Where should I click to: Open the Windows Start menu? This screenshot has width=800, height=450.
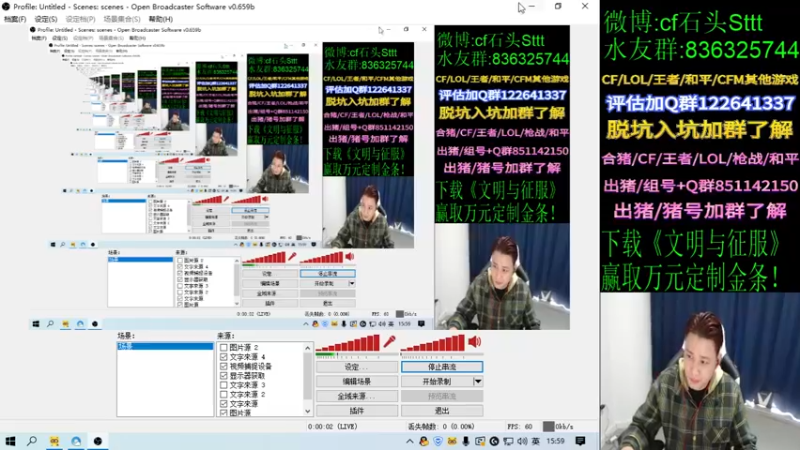(x=10, y=441)
